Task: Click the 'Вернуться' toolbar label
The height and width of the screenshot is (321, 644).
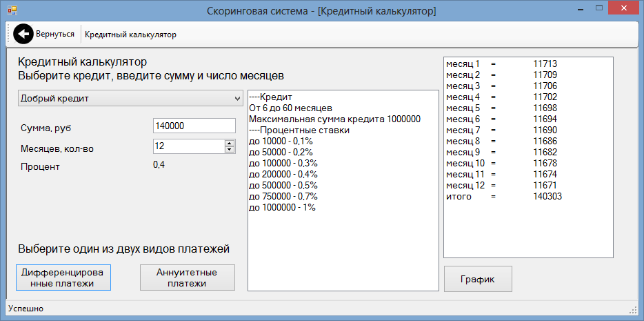Action: pyautogui.click(x=55, y=34)
